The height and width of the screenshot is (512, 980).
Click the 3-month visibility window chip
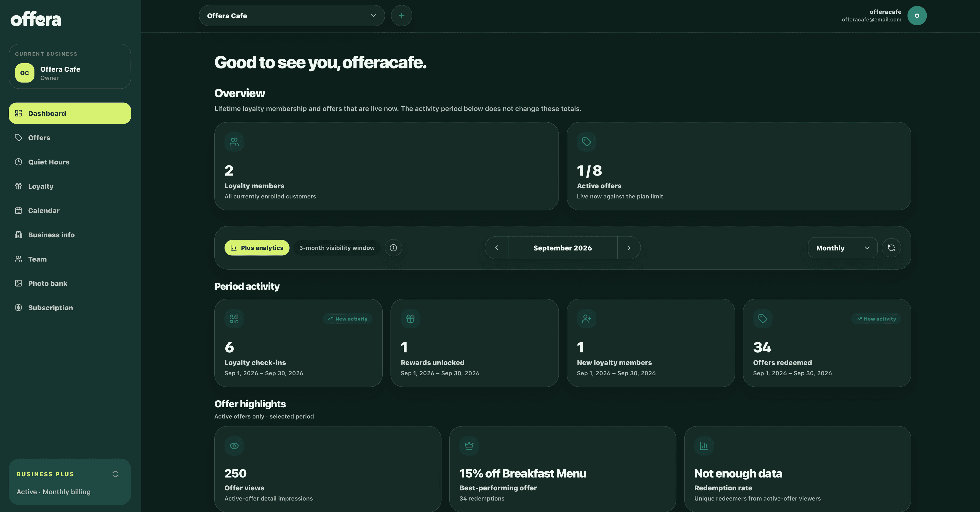337,248
